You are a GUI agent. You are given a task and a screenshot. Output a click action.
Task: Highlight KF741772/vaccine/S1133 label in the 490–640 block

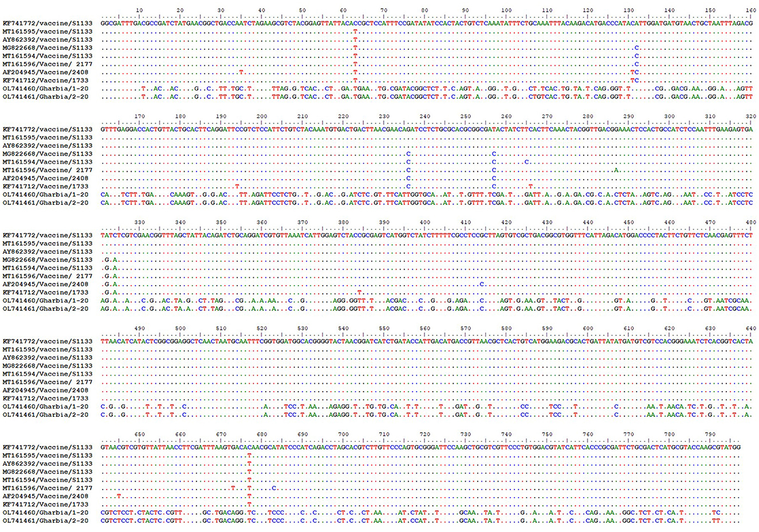coord(48,341)
